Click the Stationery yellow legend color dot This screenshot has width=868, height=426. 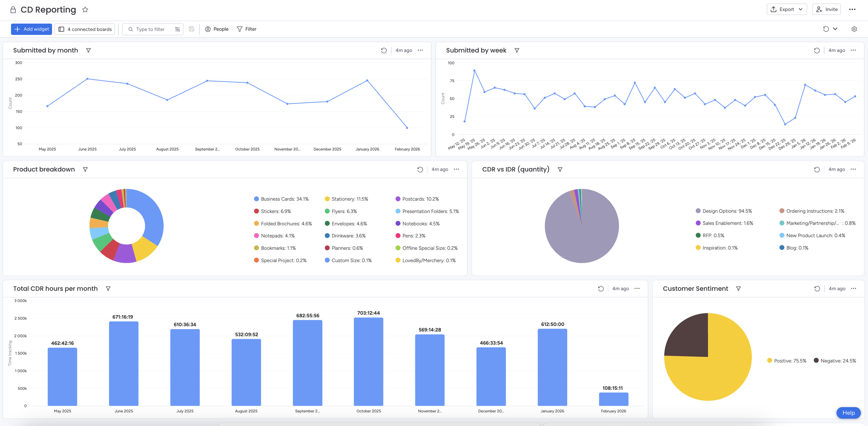point(327,199)
